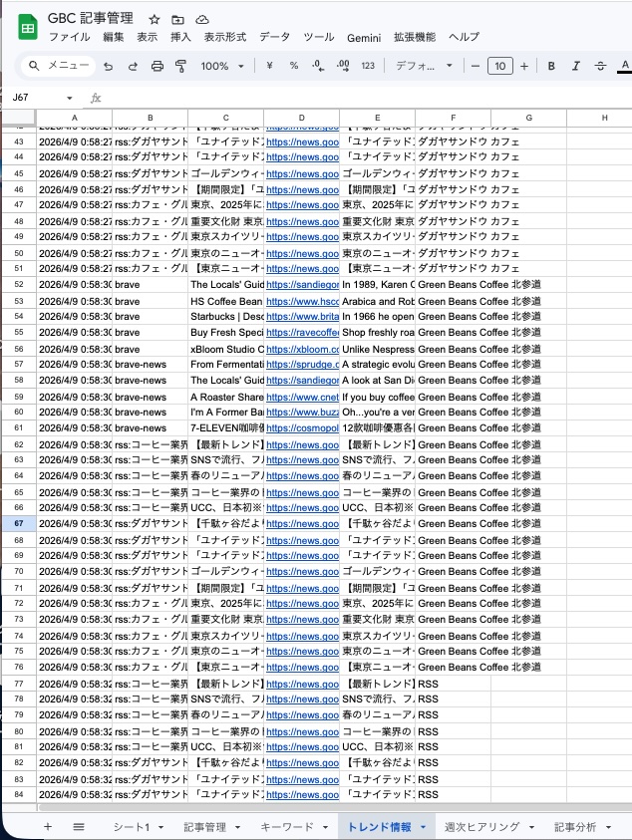
Task: Open the 拡張機能 menu
Action: 415,37
